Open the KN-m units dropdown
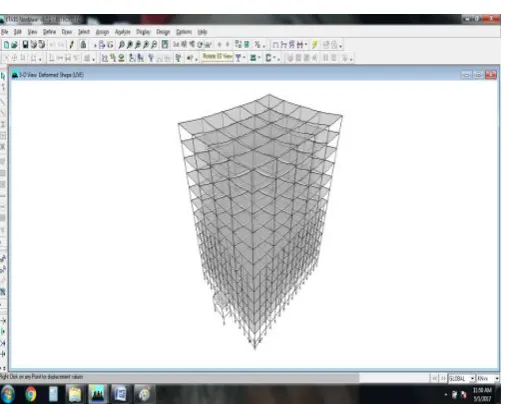The image size is (511, 406). pos(488,379)
